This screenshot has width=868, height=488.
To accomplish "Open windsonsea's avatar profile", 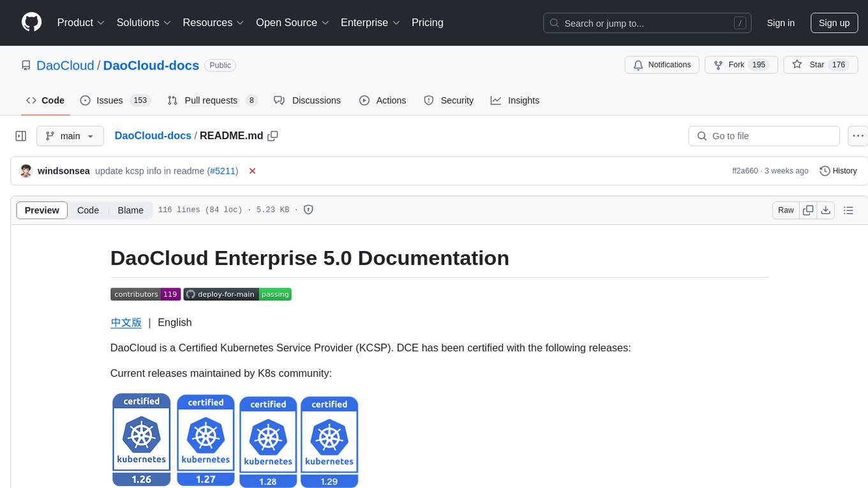I will pyautogui.click(x=26, y=171).
